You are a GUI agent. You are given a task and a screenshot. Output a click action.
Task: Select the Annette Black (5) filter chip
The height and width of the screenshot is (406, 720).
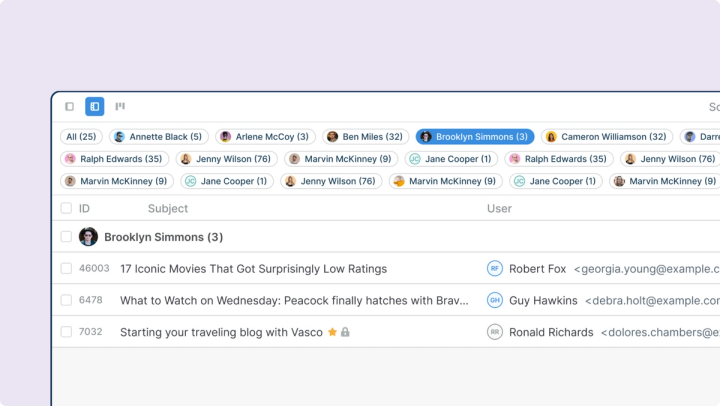[x=158, y=137]
